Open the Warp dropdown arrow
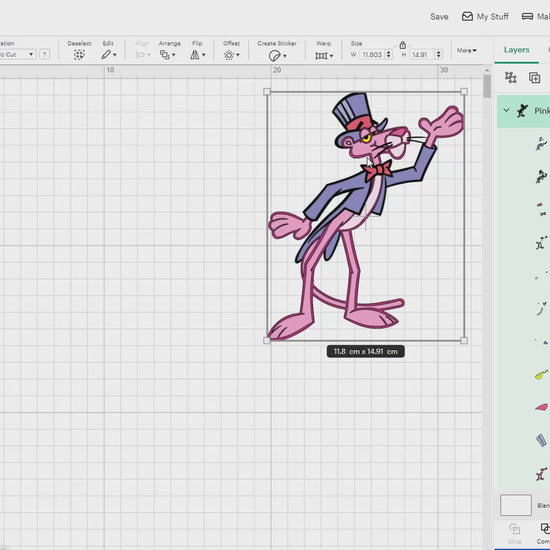Image resolution: width=550 pixels, height=550 pixels. pyautogui.click(x=331, y=56)
